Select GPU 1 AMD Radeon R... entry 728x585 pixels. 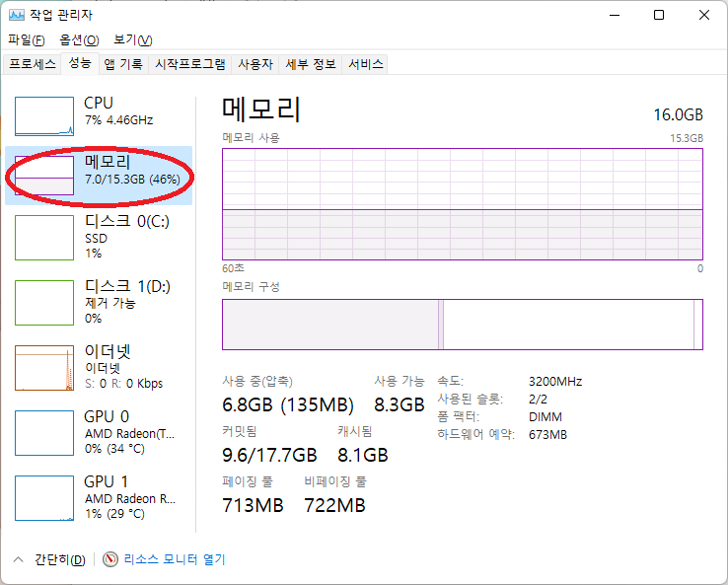[x=99, y=498]
